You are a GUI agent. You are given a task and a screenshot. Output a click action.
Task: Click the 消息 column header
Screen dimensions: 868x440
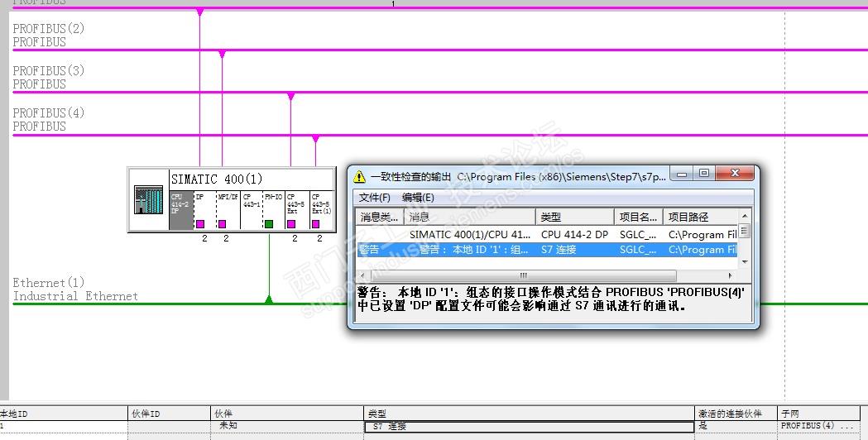pos(469,217)
